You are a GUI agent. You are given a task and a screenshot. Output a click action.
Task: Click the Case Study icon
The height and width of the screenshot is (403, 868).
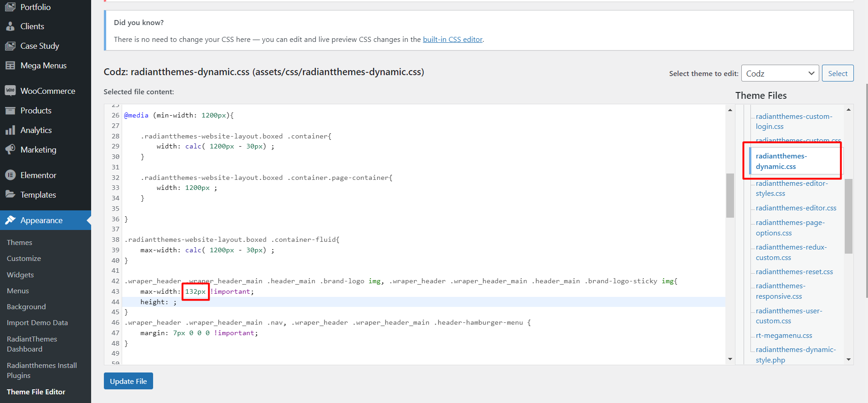[10, 46]
